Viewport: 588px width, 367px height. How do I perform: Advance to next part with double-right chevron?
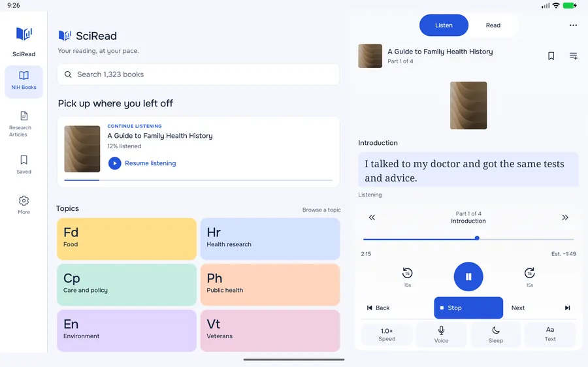[x=564, y=217]
